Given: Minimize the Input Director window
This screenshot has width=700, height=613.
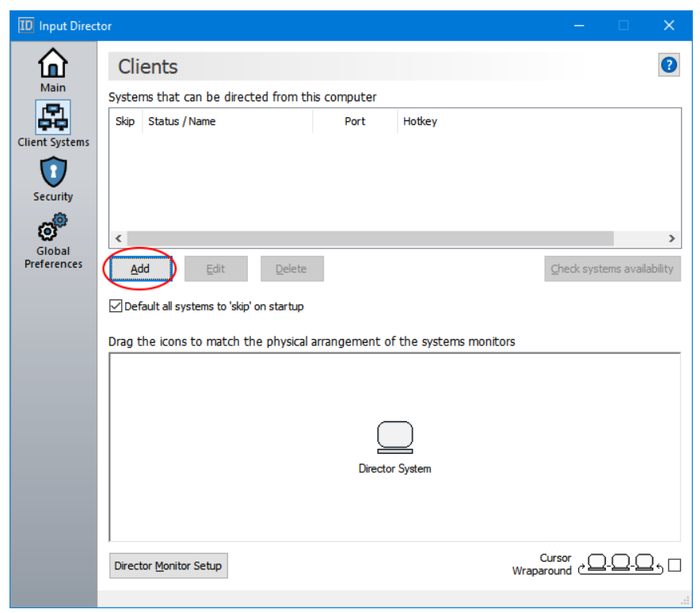Looking at the screenshot, I should pos(579,25).
